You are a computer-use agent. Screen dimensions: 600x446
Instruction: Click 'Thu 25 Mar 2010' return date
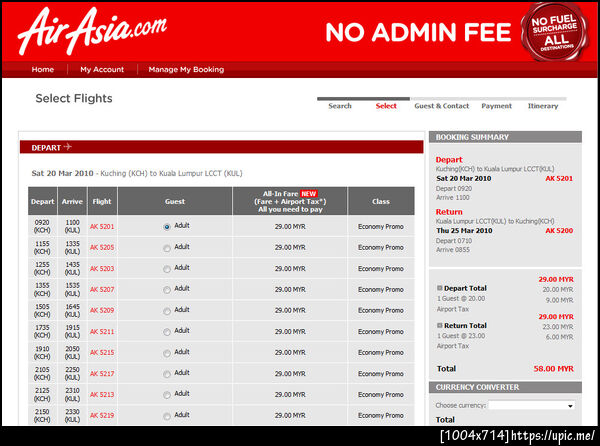(464, 231)
